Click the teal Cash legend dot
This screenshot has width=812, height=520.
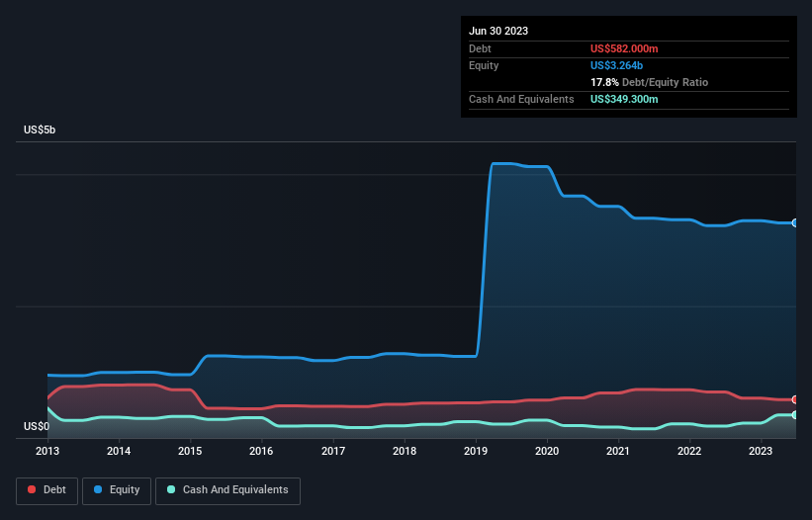pos(171,489)
